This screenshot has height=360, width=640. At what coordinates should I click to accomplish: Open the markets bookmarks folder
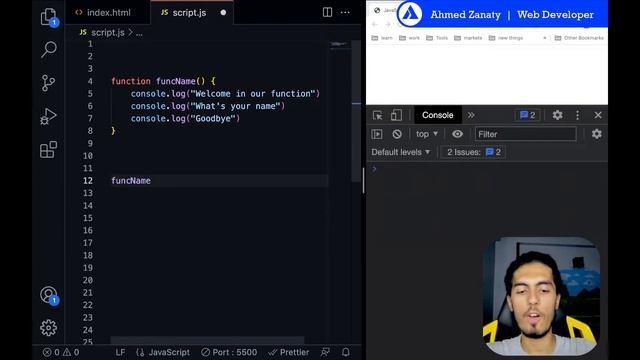[x=468, y=38]
